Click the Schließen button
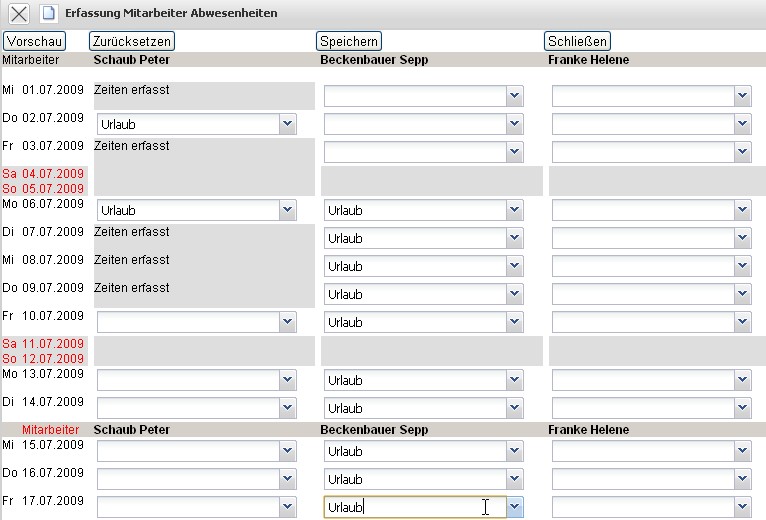The height and width of the screenshot is (520, 766). click(577, 41)
